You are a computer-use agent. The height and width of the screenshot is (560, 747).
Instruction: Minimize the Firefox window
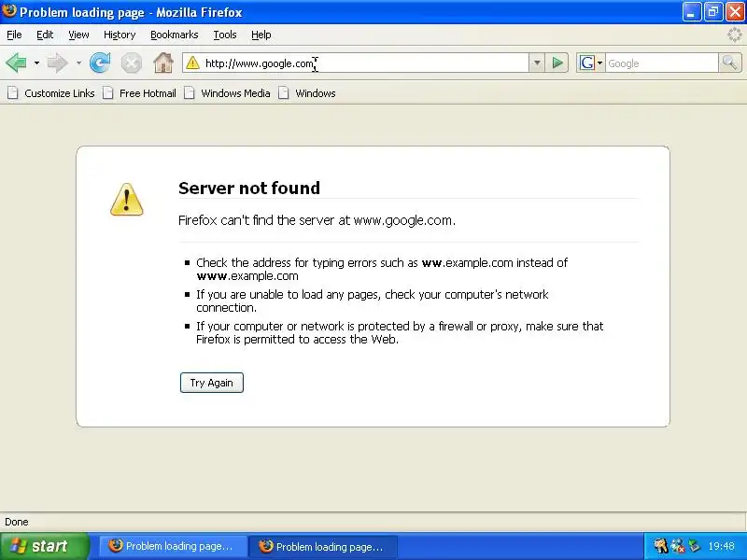pos(691,12)
